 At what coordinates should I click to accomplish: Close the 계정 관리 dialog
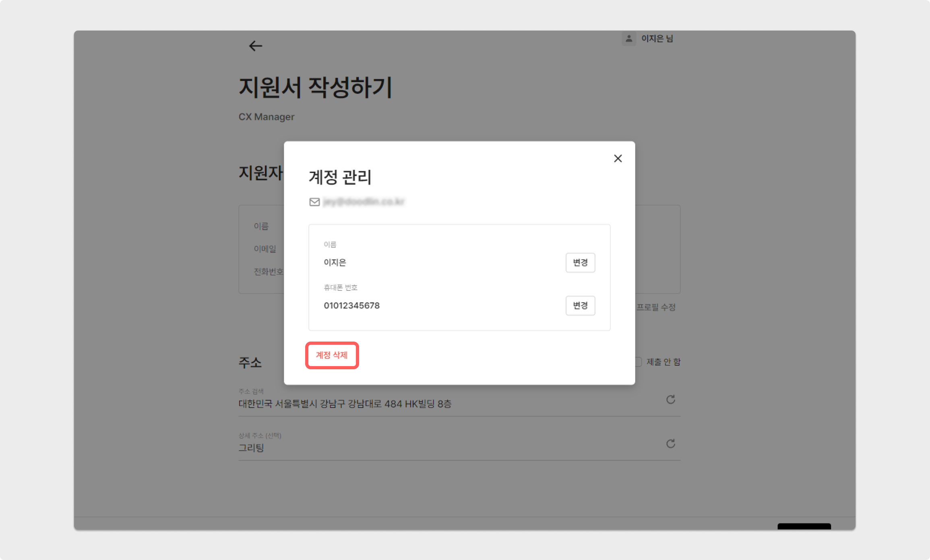[x=618, y=159]
